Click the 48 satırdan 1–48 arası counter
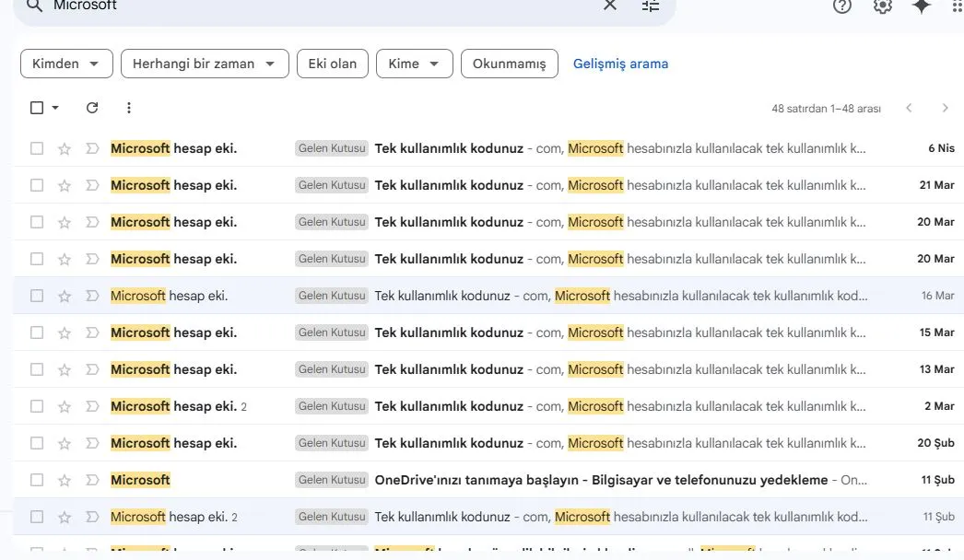The width and height of the screenshot is (964, 560). 827,108
